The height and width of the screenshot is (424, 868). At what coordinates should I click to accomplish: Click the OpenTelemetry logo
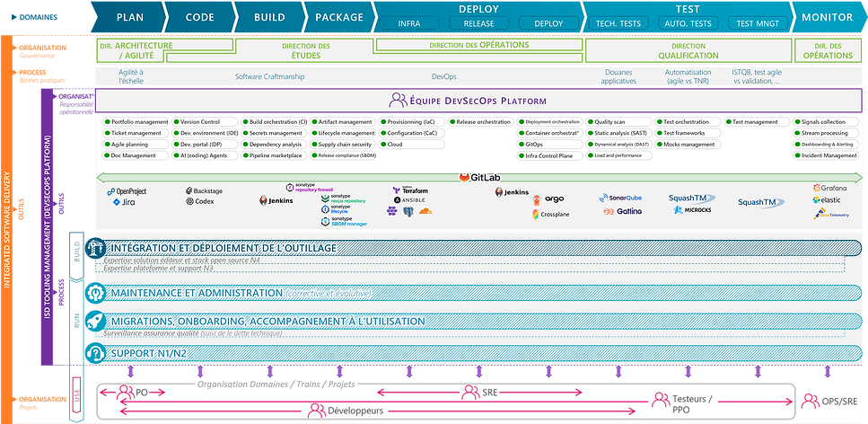pyautogui.click(x=830, y=214)
